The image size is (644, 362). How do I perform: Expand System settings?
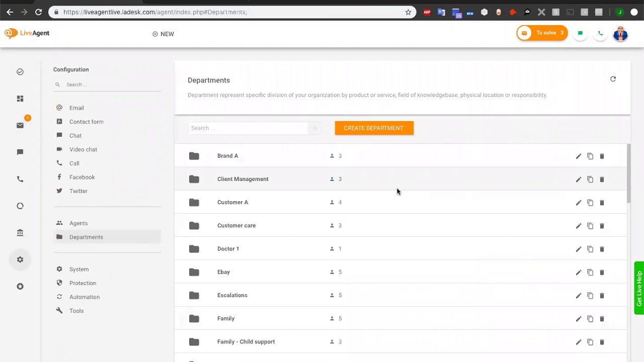79,269
